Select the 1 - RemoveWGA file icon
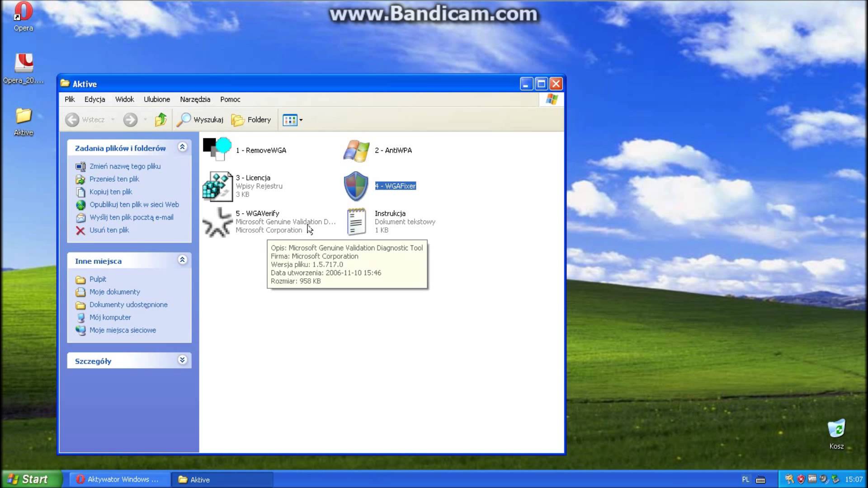868x488 pixels. pos(217,150)
